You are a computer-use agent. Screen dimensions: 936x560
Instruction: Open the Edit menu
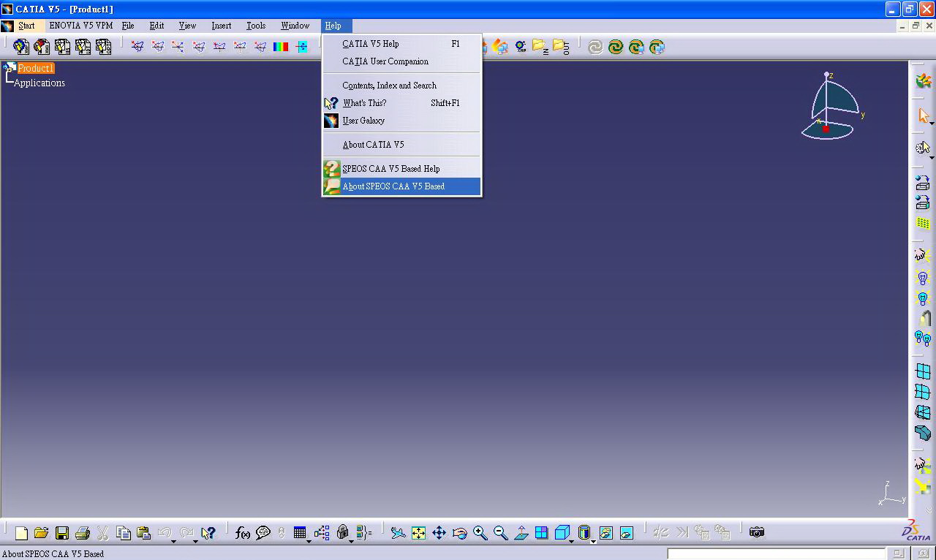click(156, 26)
